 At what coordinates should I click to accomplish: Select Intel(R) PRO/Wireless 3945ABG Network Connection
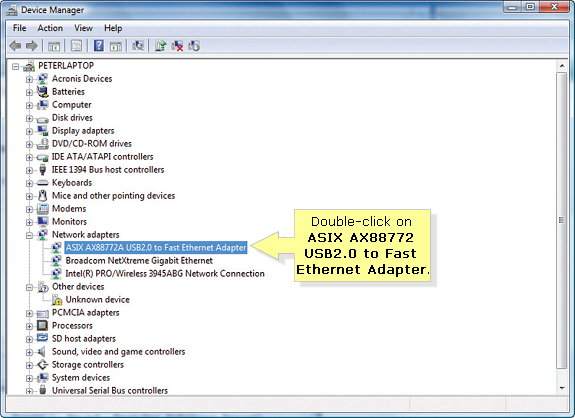click(165, 274)
